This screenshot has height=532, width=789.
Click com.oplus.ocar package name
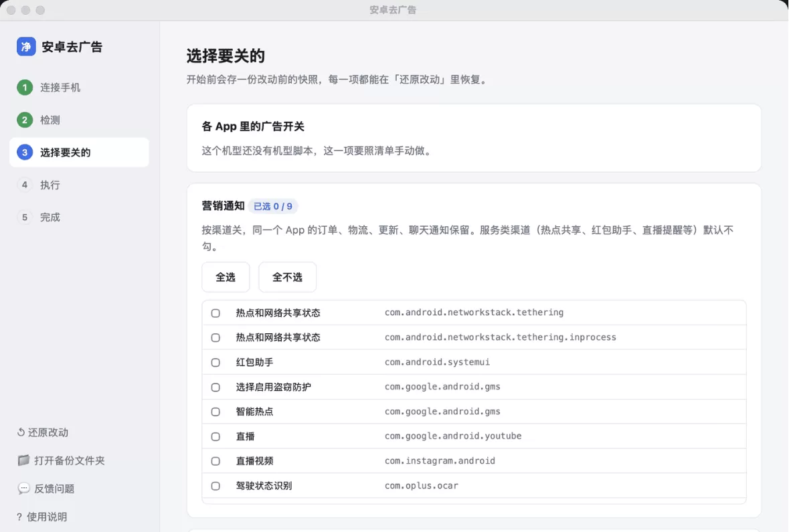421,486
